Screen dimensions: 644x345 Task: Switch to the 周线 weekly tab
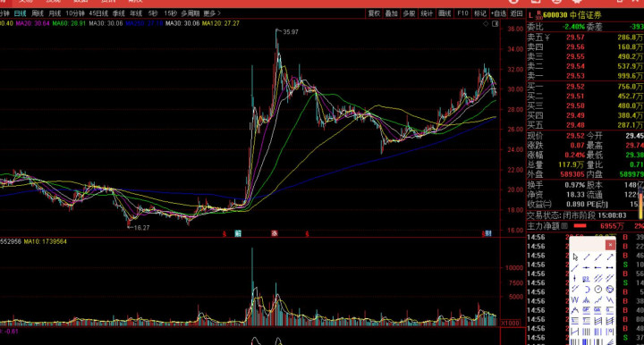point(38,13)
